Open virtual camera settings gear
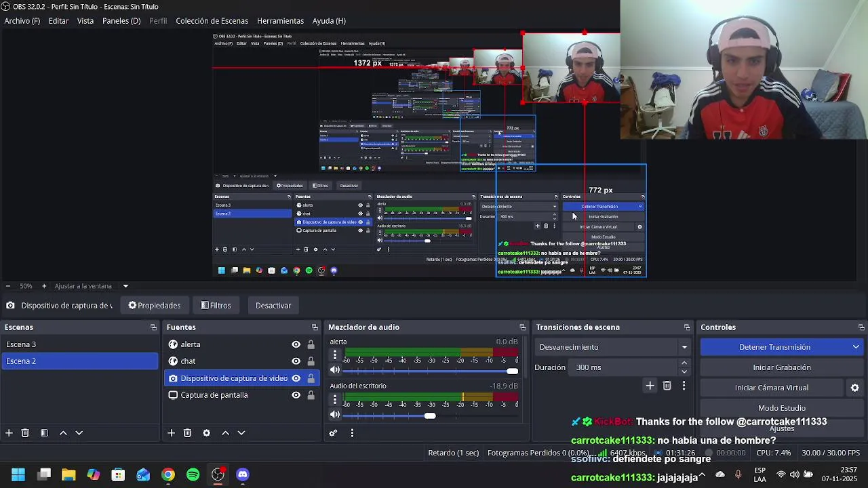This screenshot has width=868, height=488. [x=854, y=388]
